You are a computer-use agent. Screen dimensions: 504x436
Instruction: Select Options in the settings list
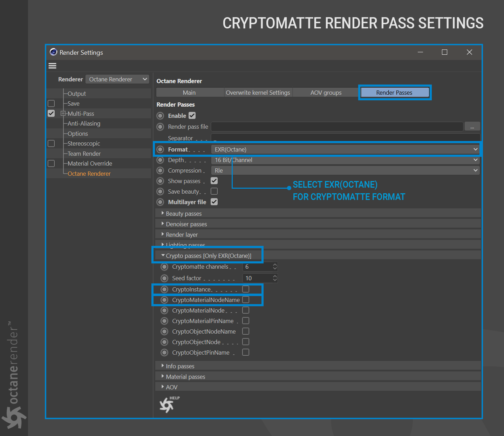click(78, 134)
